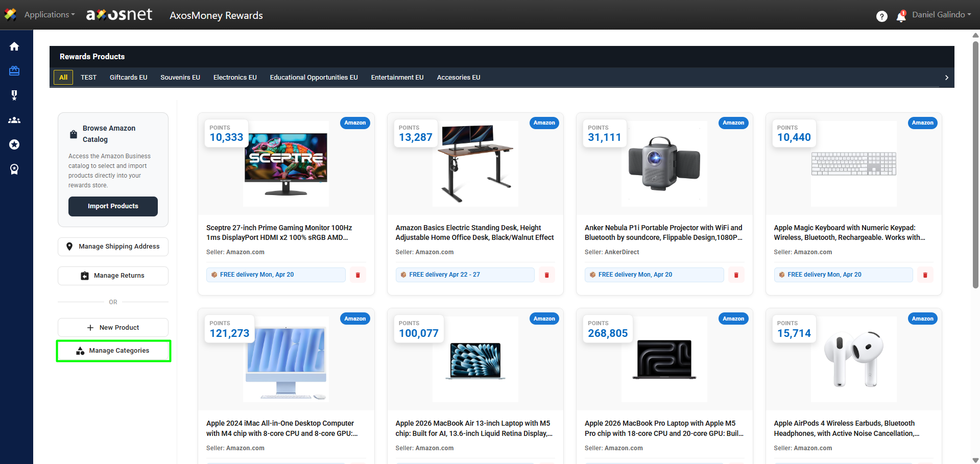The image size is (980, 464).
Task: Open Manage Categories
Action: 113,351
